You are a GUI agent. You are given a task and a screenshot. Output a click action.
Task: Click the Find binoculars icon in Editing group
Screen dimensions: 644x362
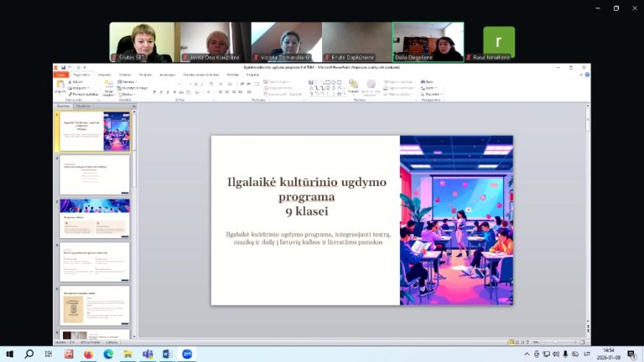(x=423, y=82)
